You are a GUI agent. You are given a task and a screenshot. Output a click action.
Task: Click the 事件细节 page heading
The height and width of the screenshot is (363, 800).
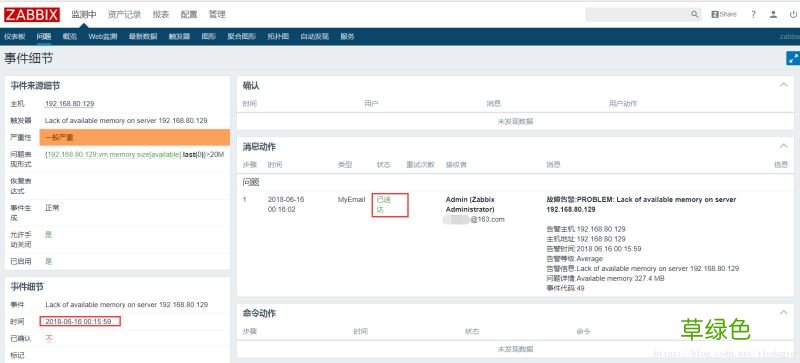pyautogui.click(x=28, y=59)
